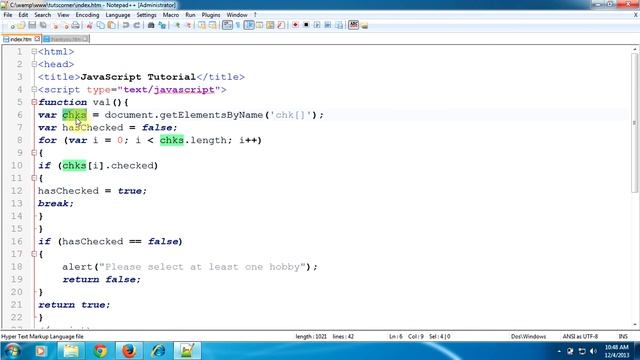Collapse the html tag fold on line 1
Viewport: 640px width, 360px height.
(34, 52)
